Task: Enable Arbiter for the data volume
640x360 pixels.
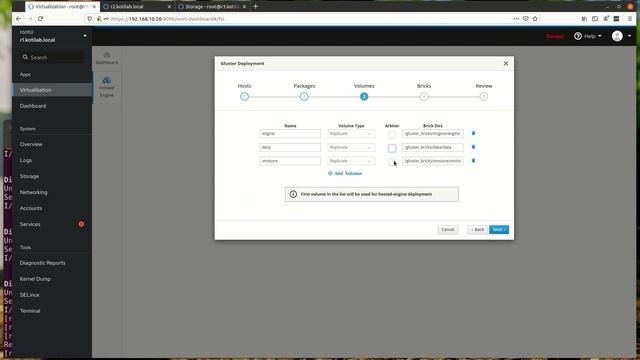Action: [392, 148]
